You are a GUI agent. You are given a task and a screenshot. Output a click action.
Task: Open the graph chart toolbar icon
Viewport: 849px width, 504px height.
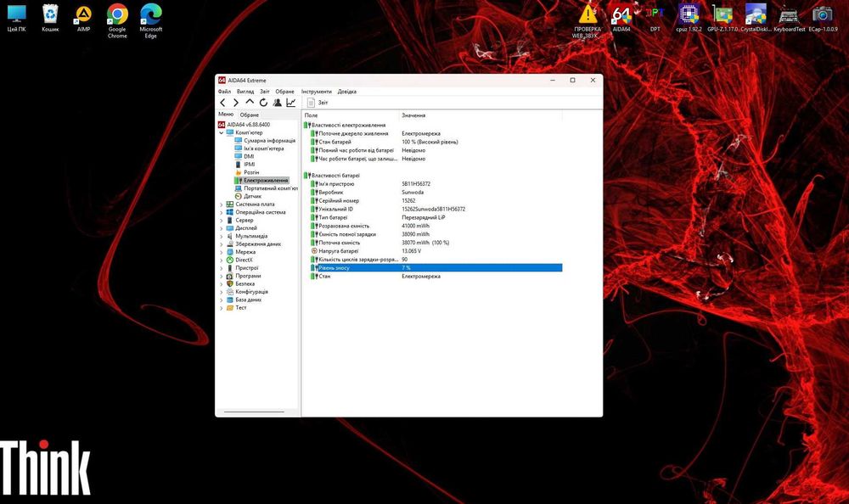[x=290, y=103]
